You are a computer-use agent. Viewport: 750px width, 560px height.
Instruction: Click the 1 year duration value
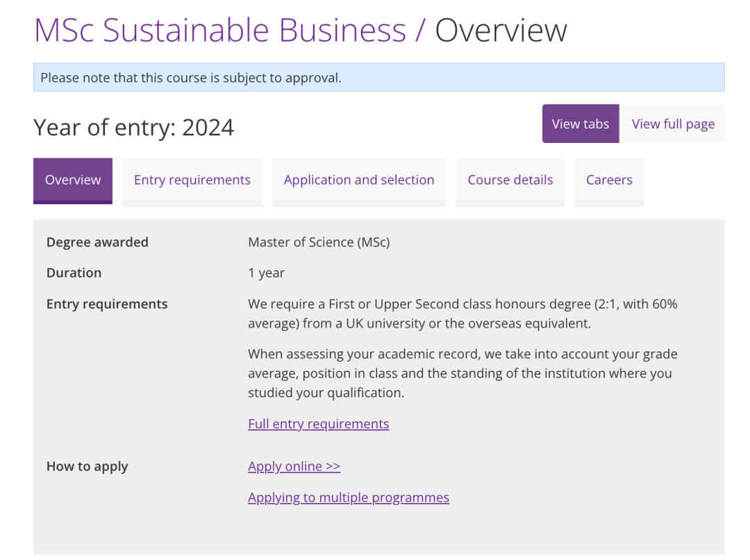point(266,273)
